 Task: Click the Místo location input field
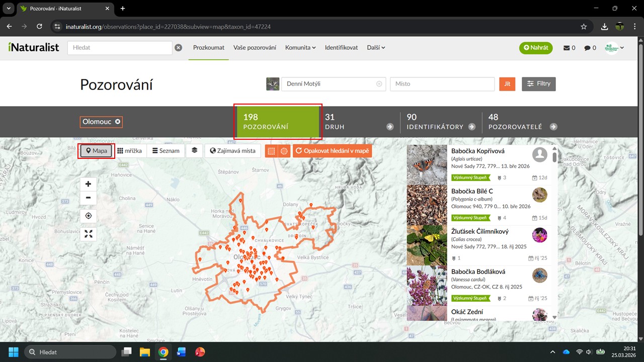(442, 84)
